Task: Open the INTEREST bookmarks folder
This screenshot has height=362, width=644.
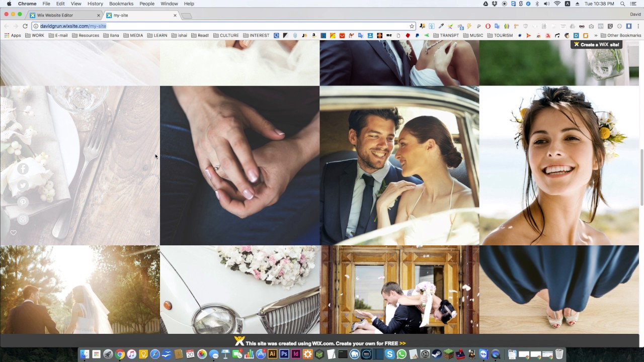Action: [256, 36]
